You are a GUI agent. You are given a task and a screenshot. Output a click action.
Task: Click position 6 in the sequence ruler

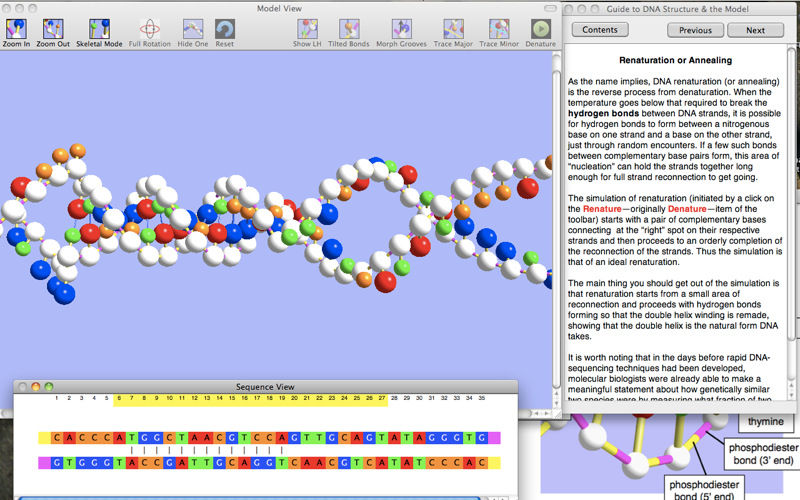119,398
